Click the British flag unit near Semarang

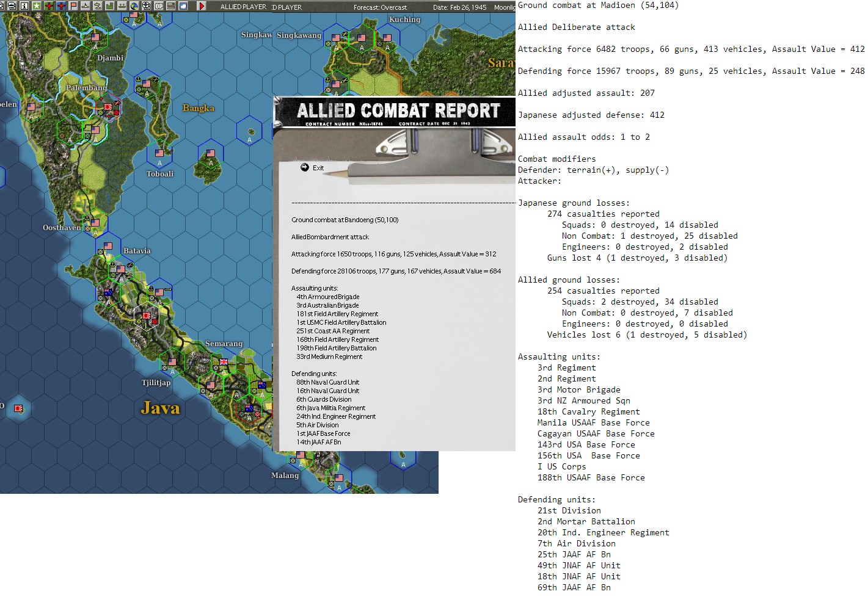pyautogui.click(x=224, y=363)
